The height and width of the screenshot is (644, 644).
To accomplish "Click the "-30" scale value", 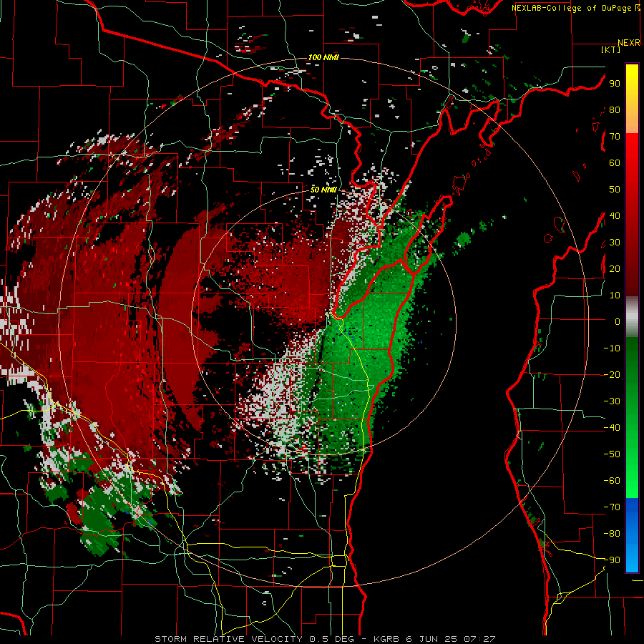I will [612, 401].
